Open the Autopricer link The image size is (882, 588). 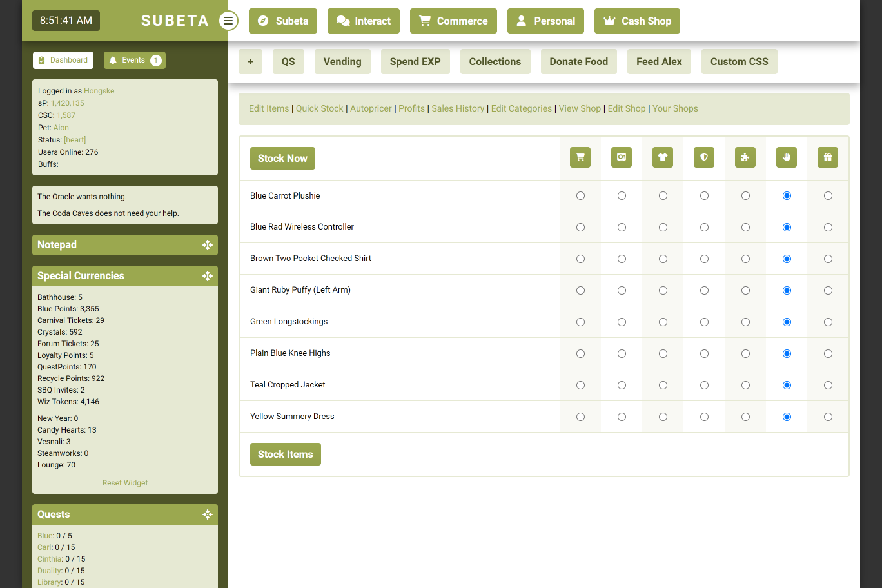pyautogui.click(x=371, y=108)
